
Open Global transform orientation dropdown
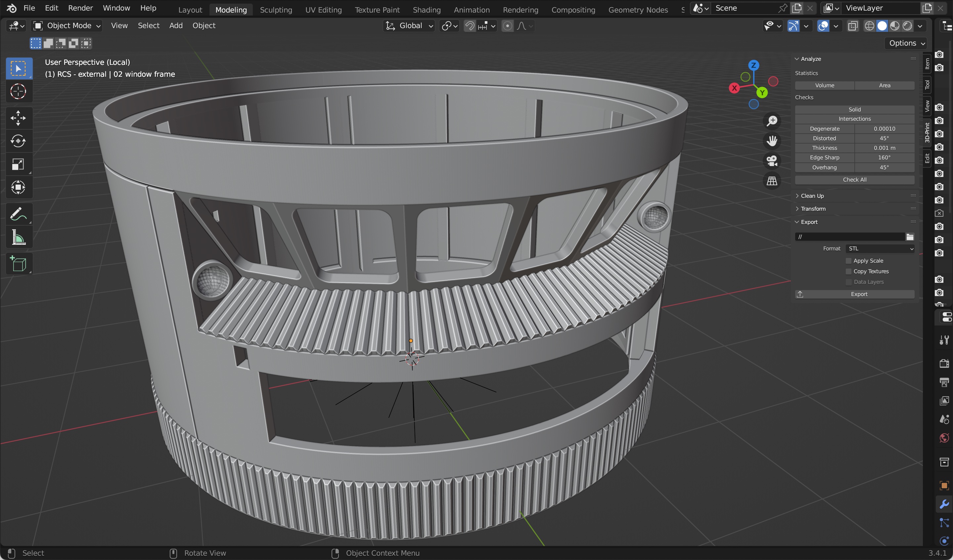[409, 26]
